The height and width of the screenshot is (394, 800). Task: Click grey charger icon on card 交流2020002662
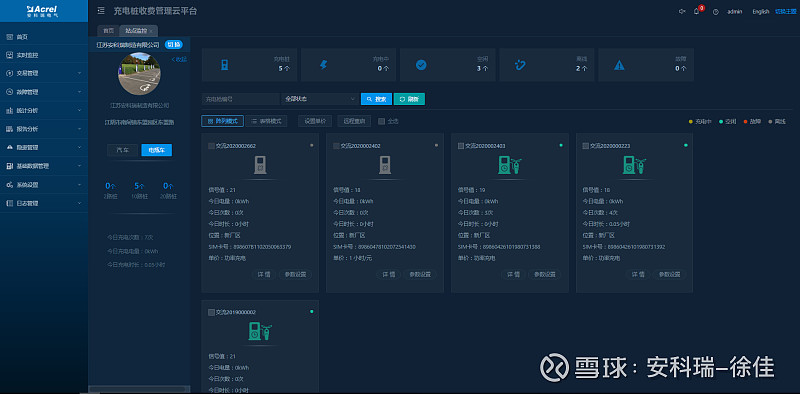pos(260,165)
